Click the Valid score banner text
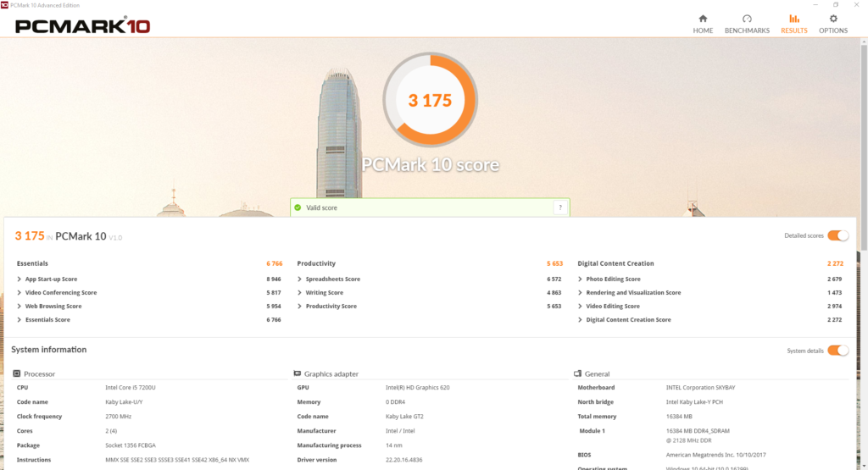 coord(321,208)
